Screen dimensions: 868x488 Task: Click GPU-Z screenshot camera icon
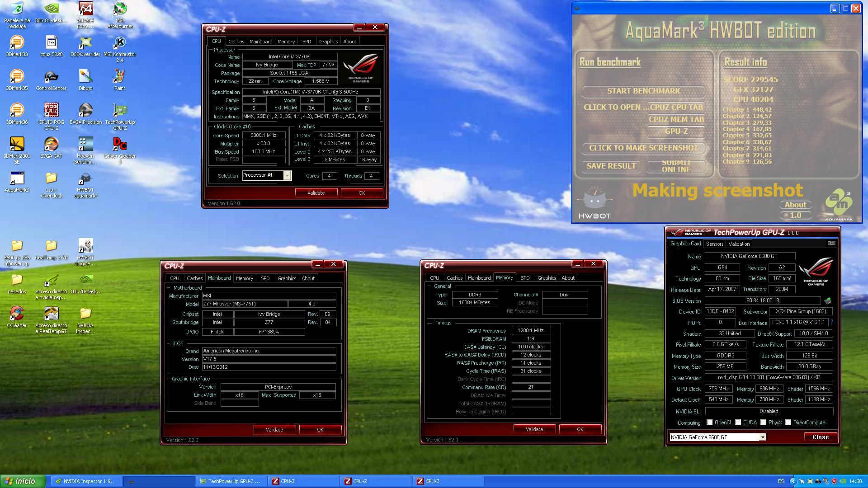pyautogui.click(x=831, y=243)
